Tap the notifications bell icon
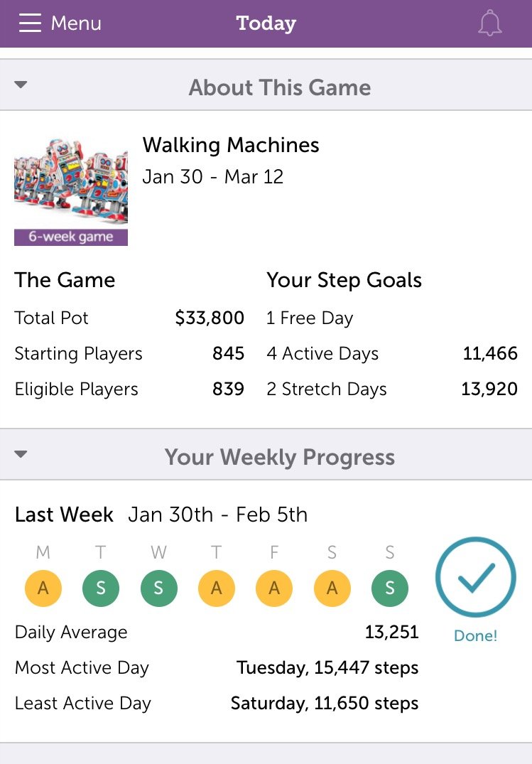This screenshot has width=532, height=764. (489, 23)
